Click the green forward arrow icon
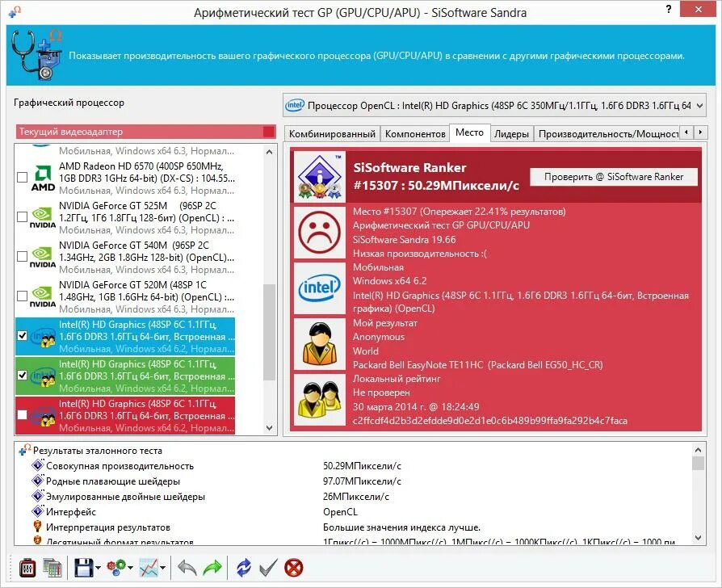Screen dimensions: 722x588 [212, 568]
